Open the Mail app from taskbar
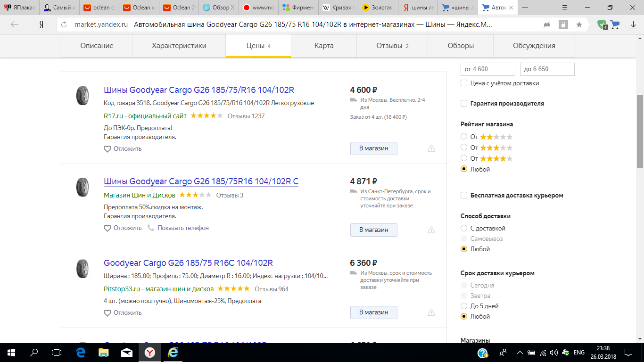 tap(126, 352)
